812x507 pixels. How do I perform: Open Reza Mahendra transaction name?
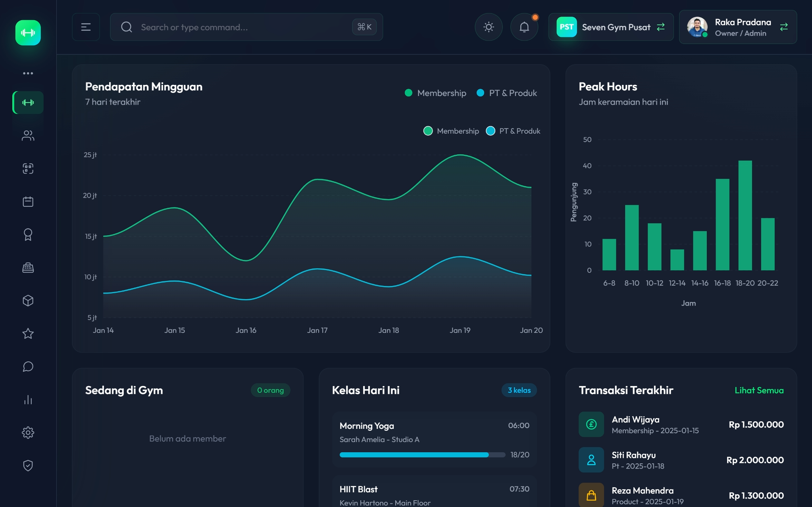point(643,491)
